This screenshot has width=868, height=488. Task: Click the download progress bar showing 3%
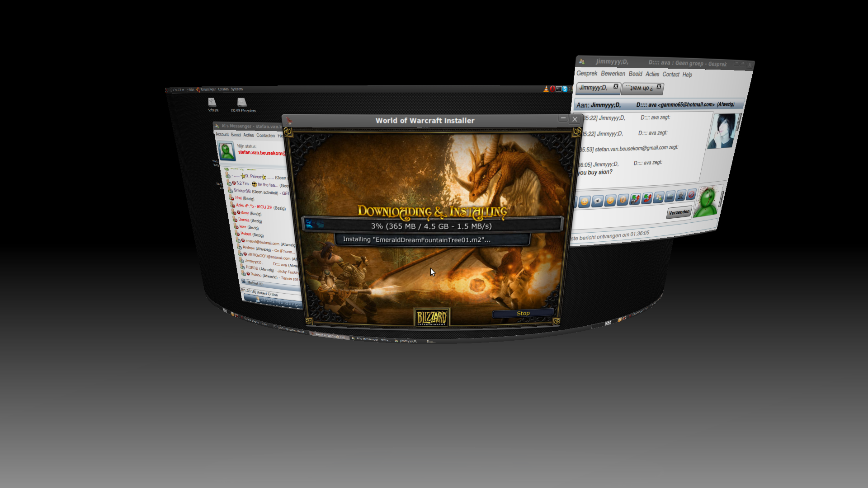coord(432,226)
